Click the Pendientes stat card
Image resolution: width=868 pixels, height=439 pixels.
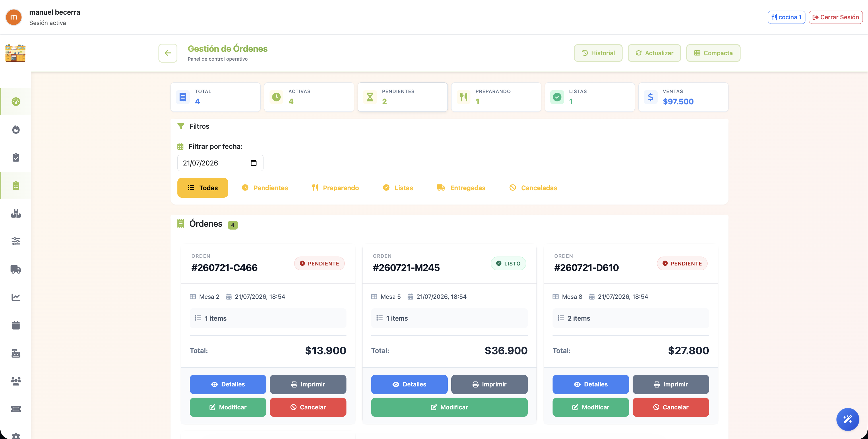[403, 97]
